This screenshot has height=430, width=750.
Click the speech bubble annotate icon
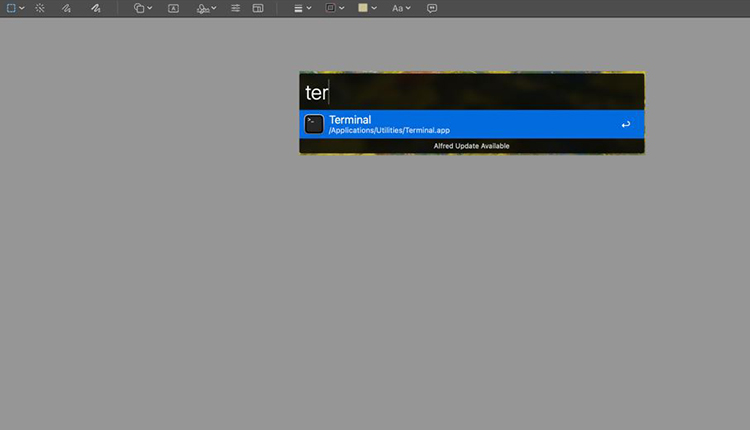pyautogui.click(x=432, y=8)
